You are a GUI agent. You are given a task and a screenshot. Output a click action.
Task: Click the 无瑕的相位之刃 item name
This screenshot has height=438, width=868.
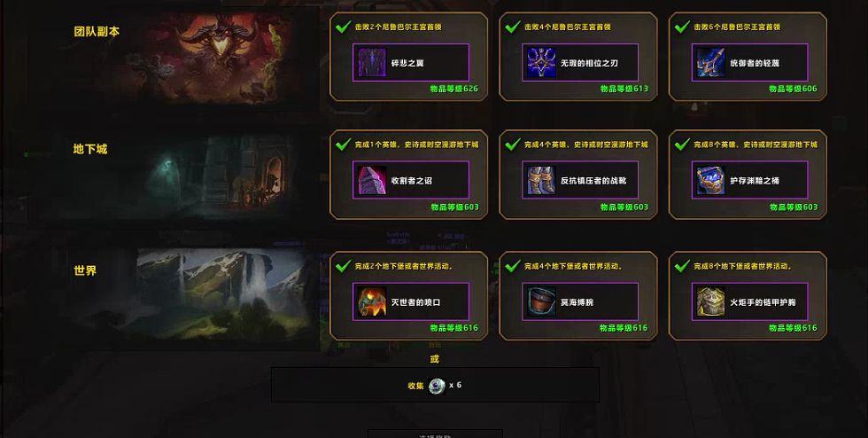tap(589, 63)
